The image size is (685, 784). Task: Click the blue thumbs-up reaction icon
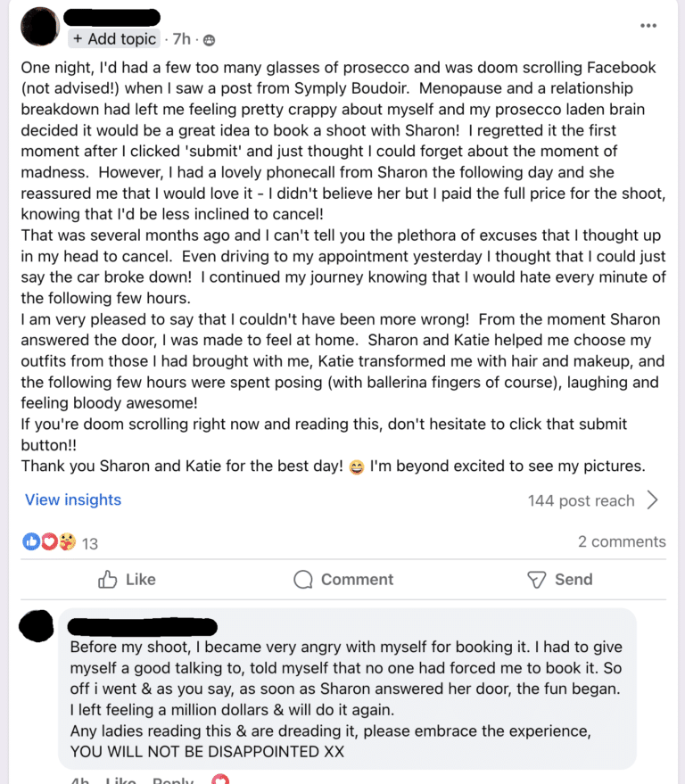[32, 541]
